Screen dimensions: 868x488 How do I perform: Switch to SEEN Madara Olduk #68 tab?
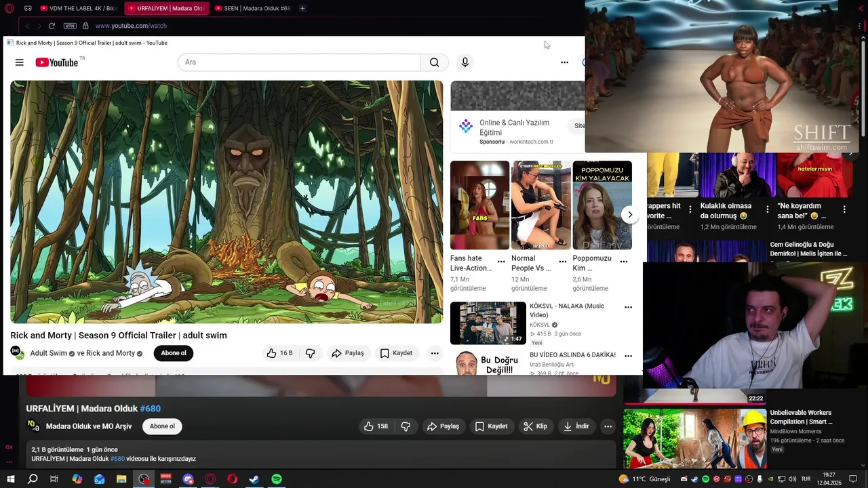coord(252,8)
